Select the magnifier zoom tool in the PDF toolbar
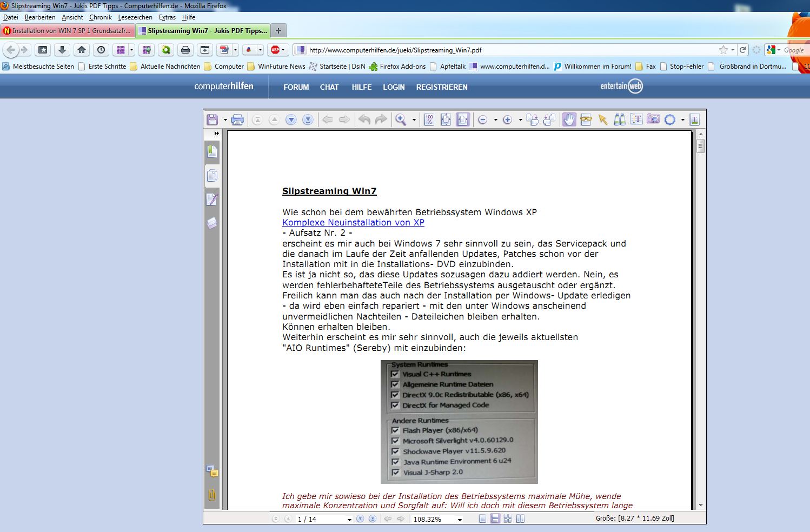Screen dimensions: 810x532 pyautogui.click(x=401, y=119)
